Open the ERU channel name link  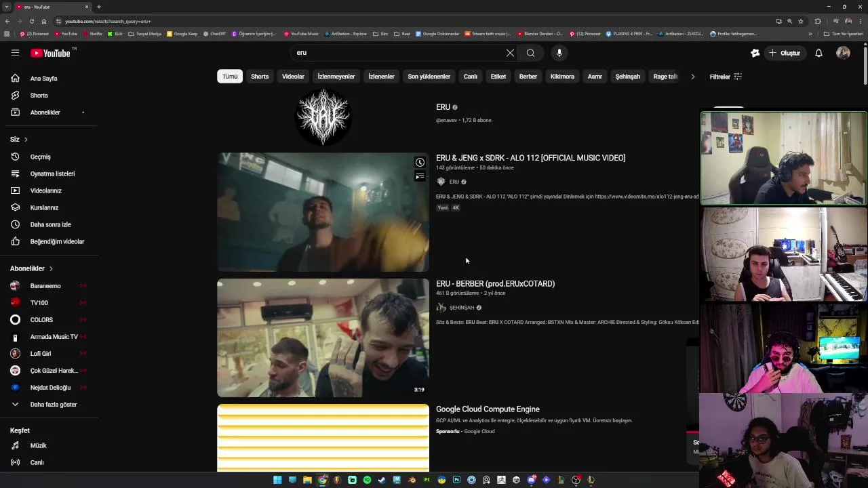click(443, 107)
